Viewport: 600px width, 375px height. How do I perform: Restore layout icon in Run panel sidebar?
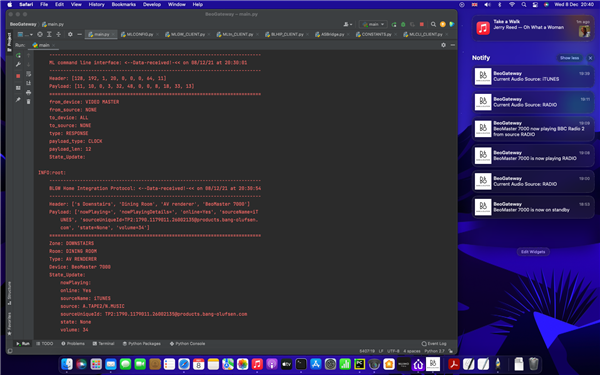click(x=18, y=88)
